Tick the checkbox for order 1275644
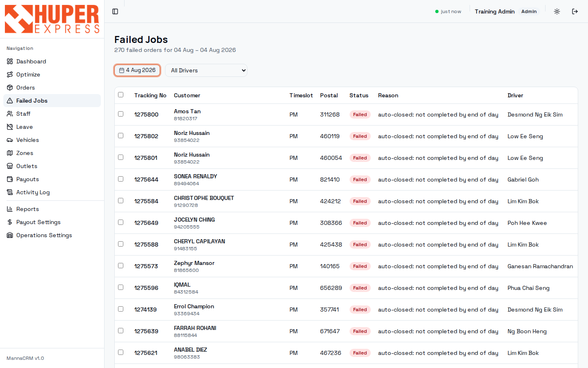The image size is (588, 368). [x=120, y=179]
